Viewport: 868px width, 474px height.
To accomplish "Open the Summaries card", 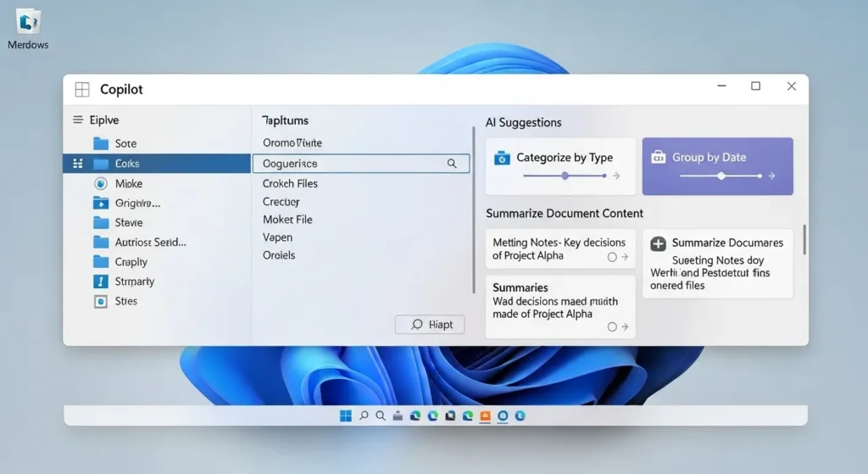I will [560, 307].
